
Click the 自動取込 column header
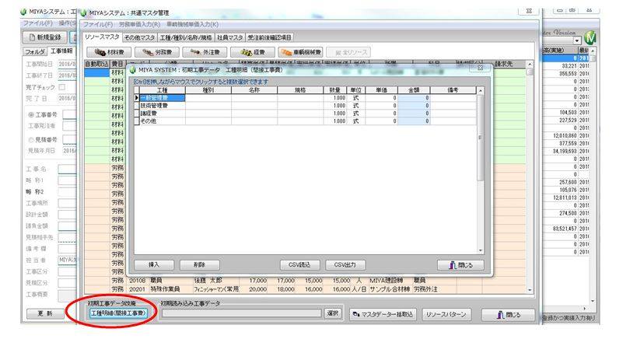[x=97, y=64]
